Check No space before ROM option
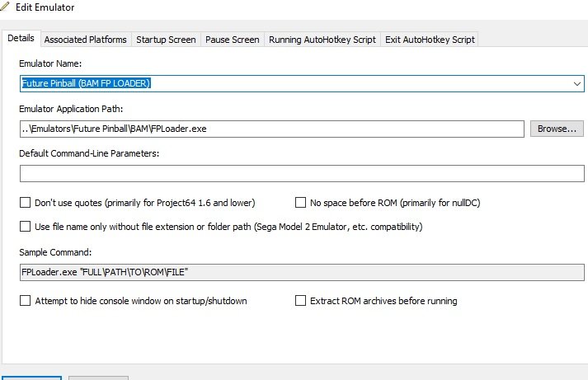This screenshot has width=588, height=380. click(300, 203)
